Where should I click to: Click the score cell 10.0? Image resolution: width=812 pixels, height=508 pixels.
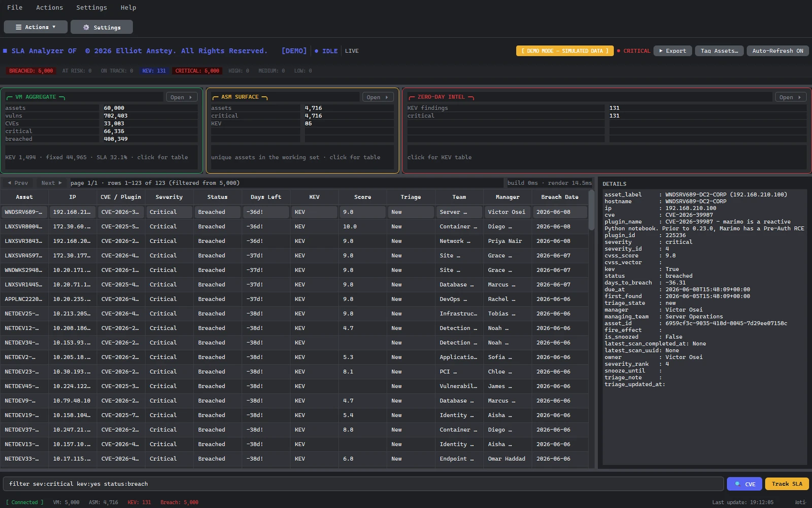coord(362,227)
